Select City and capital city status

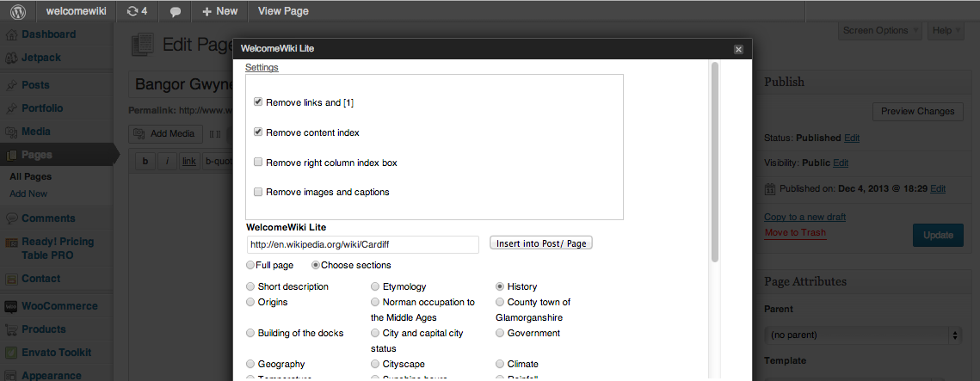click(x=375, y=333)
